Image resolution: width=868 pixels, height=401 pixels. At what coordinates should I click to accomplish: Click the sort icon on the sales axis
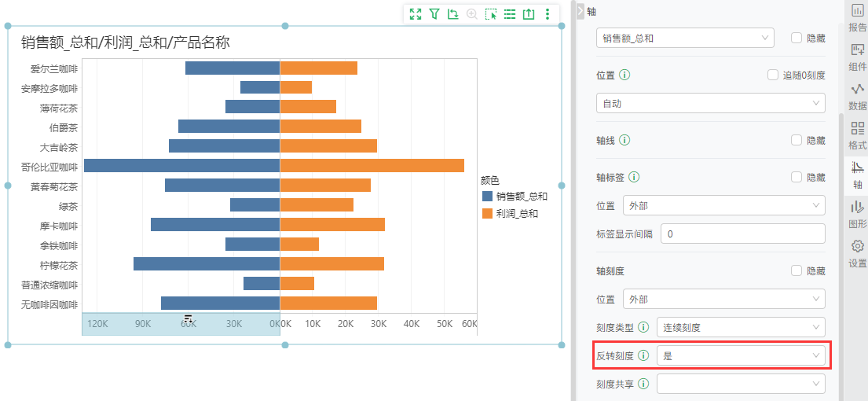coord(189,318)
